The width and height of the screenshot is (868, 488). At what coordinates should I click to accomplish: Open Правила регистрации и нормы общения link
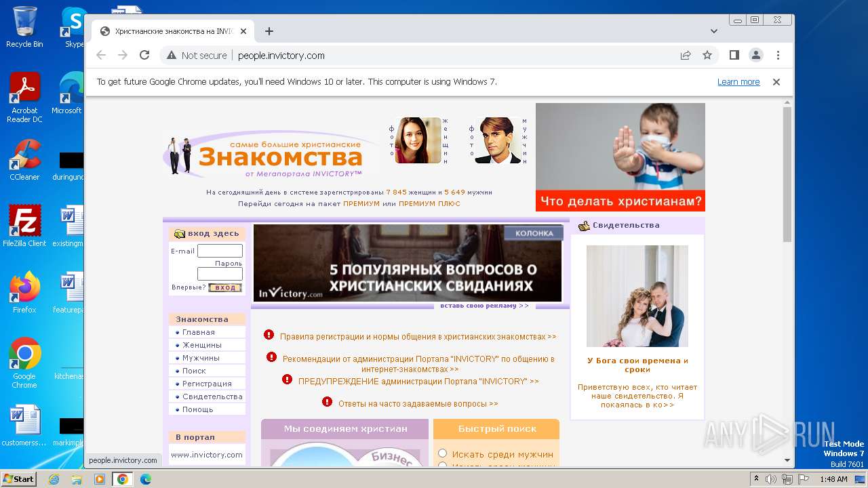(x=418, y=337)
